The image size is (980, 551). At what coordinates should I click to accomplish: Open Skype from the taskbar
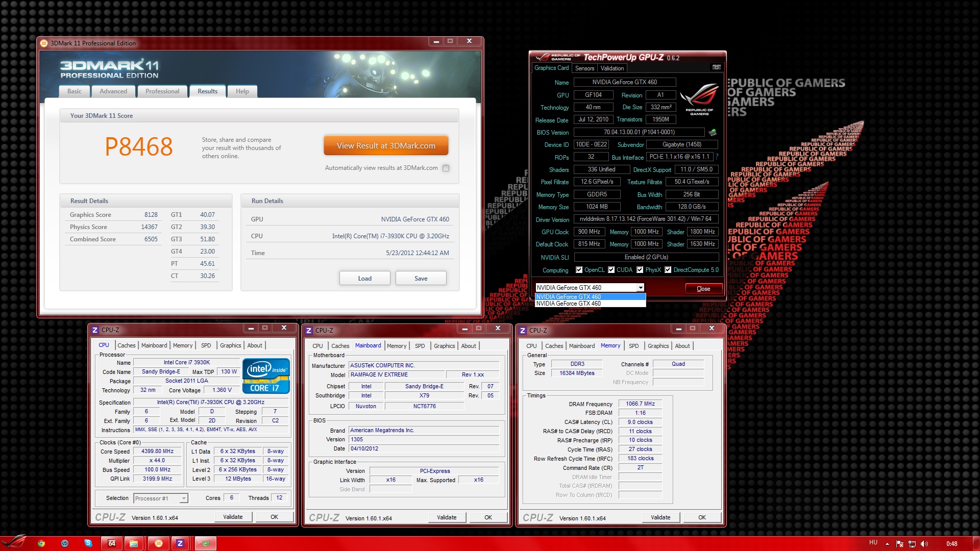click(88, 543)
